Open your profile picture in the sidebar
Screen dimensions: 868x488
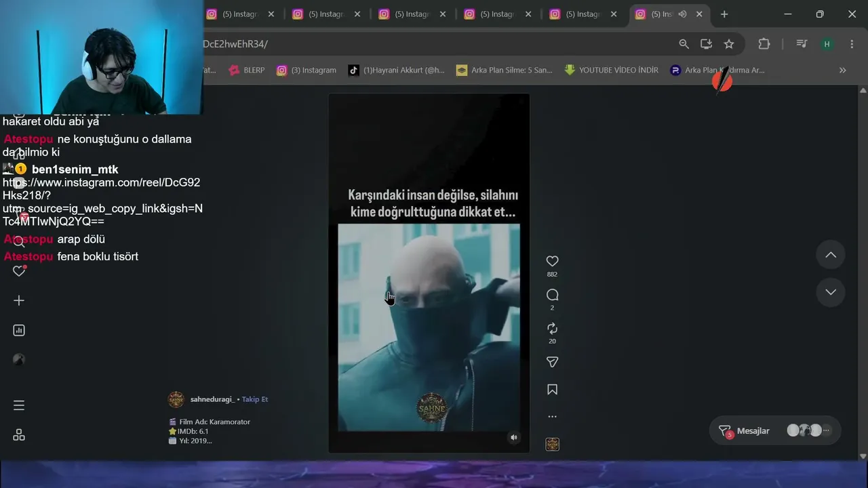tap(19, 360)
